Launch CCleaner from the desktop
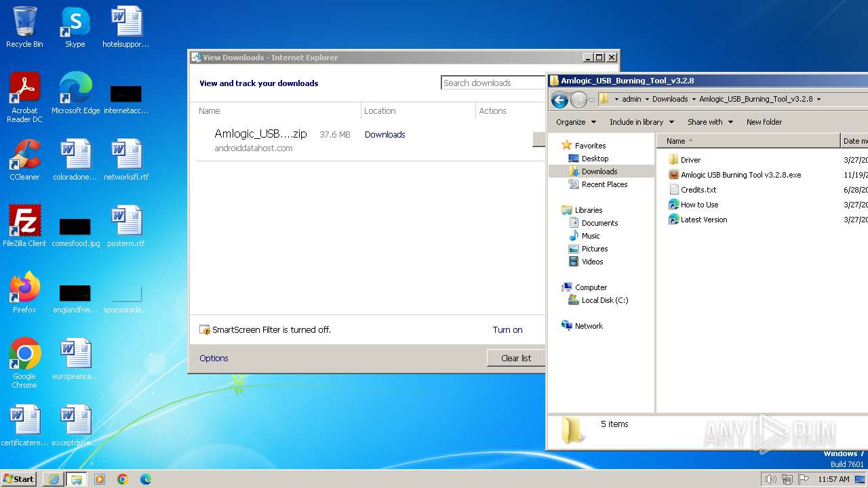 tap(24, 160)
